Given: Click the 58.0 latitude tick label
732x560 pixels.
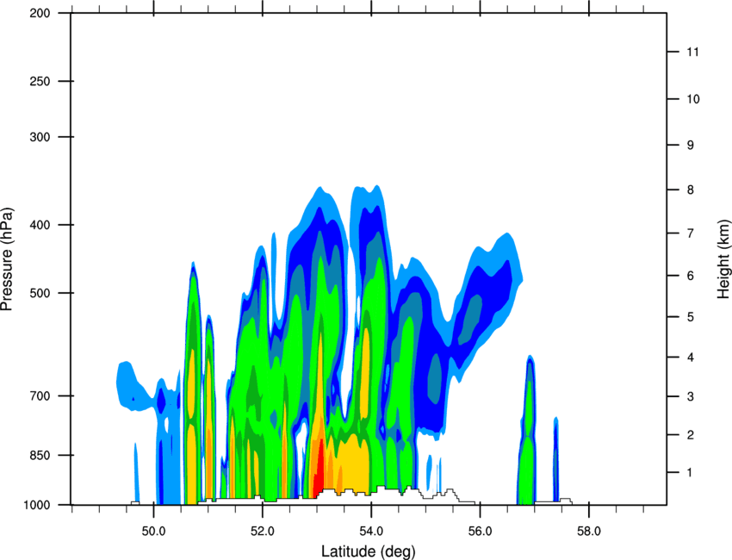Looking at the screenshot, I should tap(589, 532).
